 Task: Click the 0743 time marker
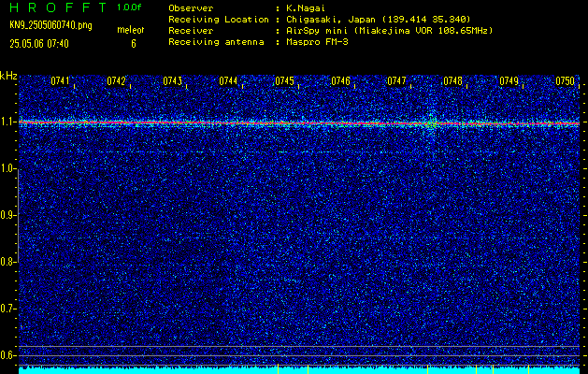(173, 80)
